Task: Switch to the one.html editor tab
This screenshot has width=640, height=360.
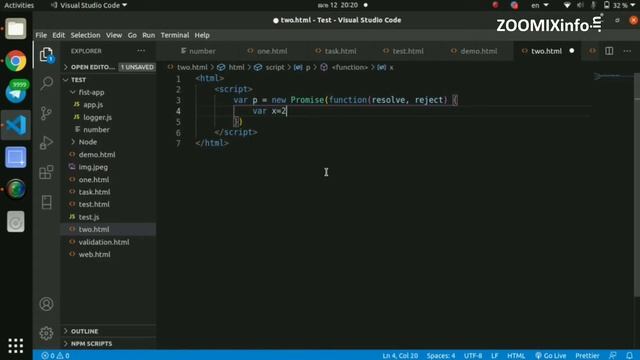Action: tap(267, 51)
